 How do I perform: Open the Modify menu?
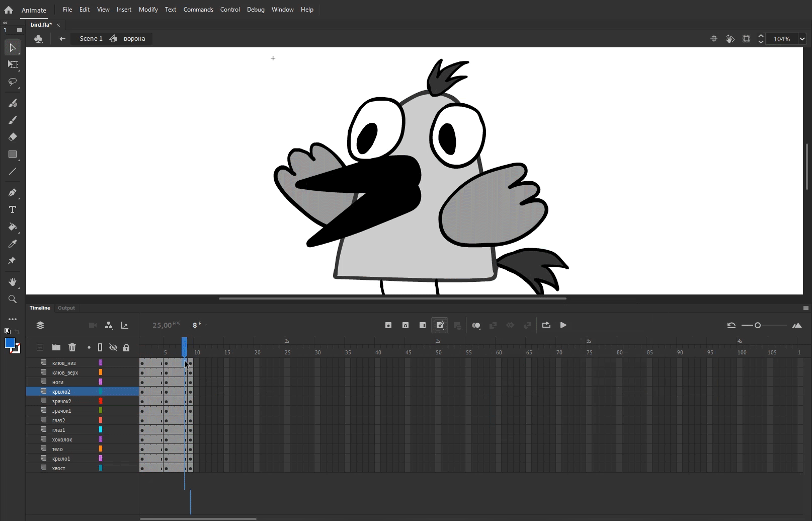[x=148, y=10]
